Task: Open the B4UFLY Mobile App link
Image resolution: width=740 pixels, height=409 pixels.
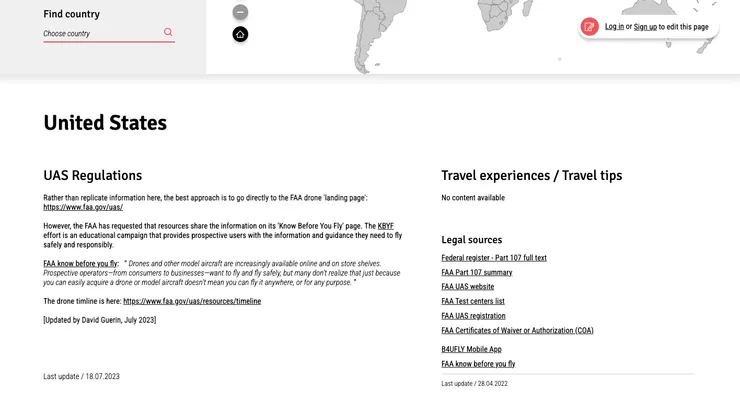Action: (471, 350)
